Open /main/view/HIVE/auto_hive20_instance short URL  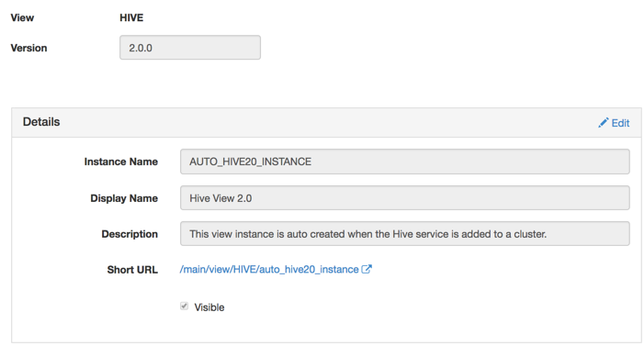pyautogui.click(x=269, y=269)
